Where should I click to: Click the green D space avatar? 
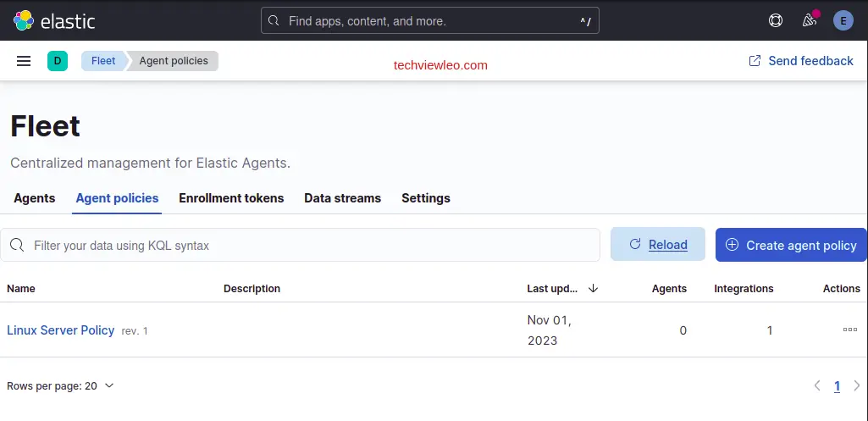coord(58,61)
